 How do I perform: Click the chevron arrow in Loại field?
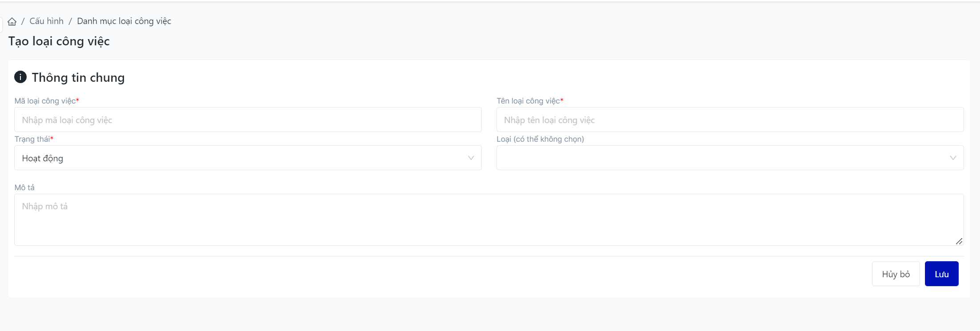click(952, 158)
